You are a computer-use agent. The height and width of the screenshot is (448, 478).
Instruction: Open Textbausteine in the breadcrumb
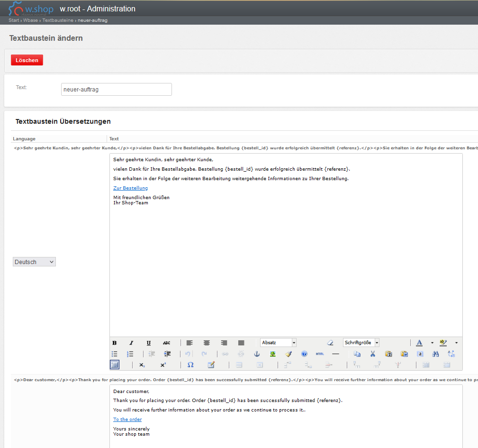point(58,20)
